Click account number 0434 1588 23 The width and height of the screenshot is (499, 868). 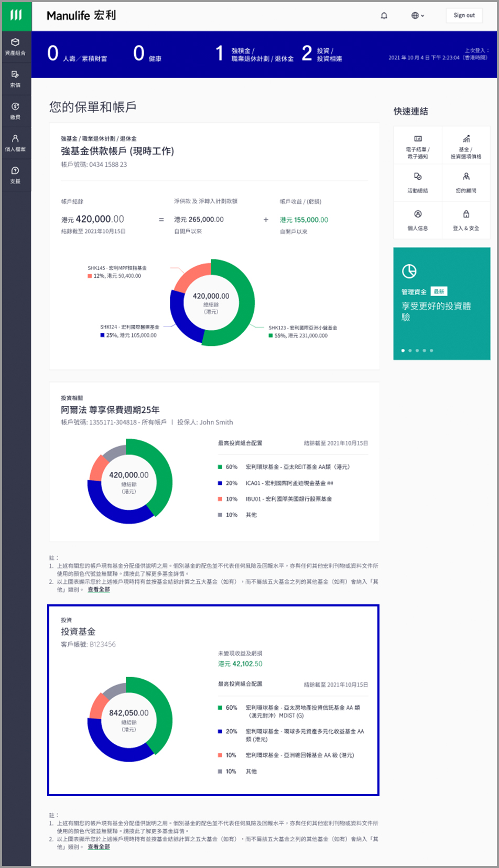coord(108,165)
